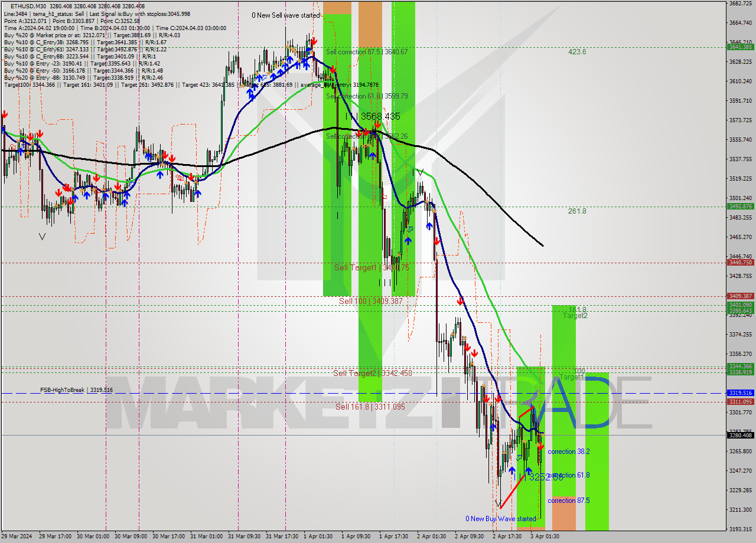Click the '3 Apr 01:30' time axis label
This screenshot has width=756, height=543.
(545, 537)
